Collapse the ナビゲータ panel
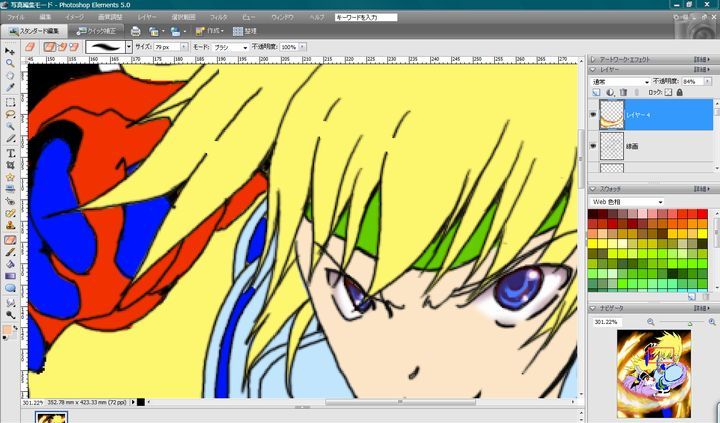 593,308
